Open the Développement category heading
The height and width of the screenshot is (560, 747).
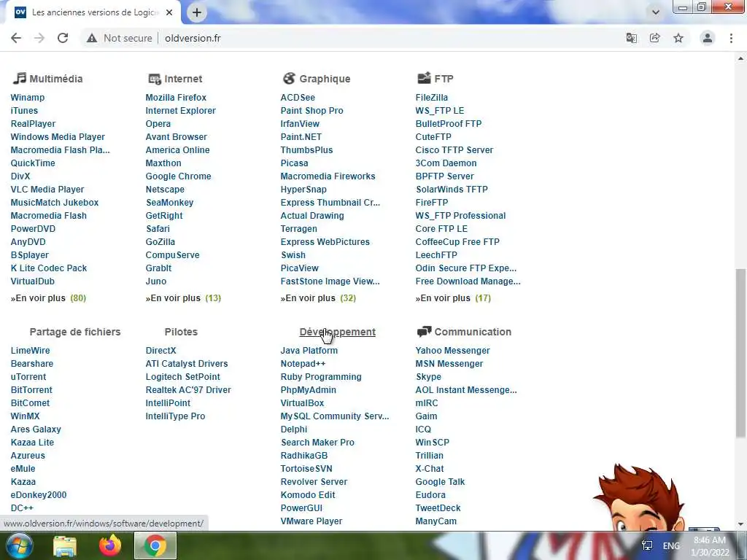(x=337, y=332)
